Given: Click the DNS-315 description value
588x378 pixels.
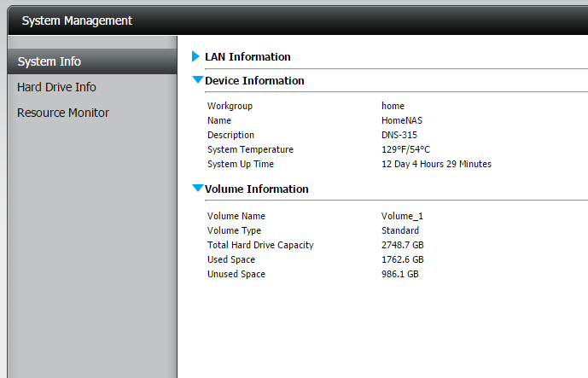Looking at the screenshot, I should coord(401,135).
